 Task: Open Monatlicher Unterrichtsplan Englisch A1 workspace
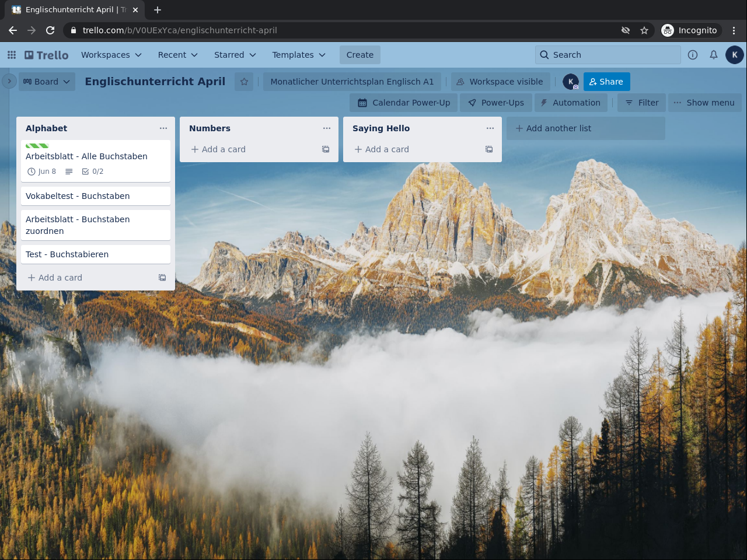point(352,82)
